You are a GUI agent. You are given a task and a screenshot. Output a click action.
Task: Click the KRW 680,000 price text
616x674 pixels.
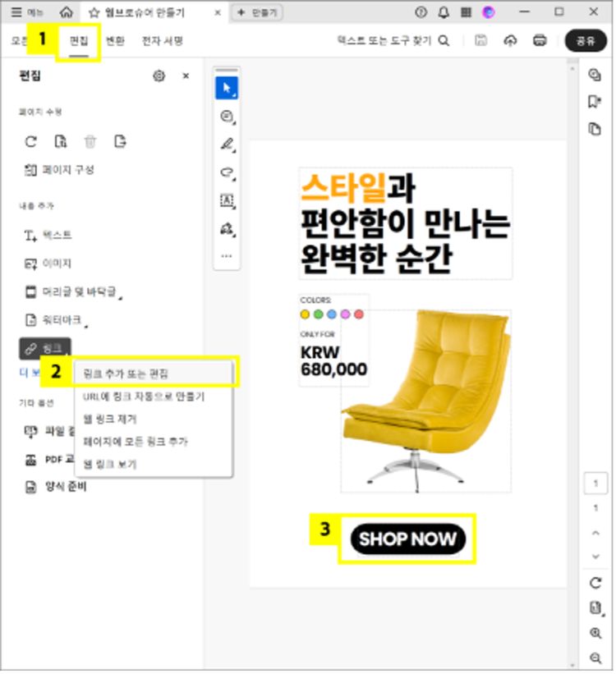(x=333, y=361)
